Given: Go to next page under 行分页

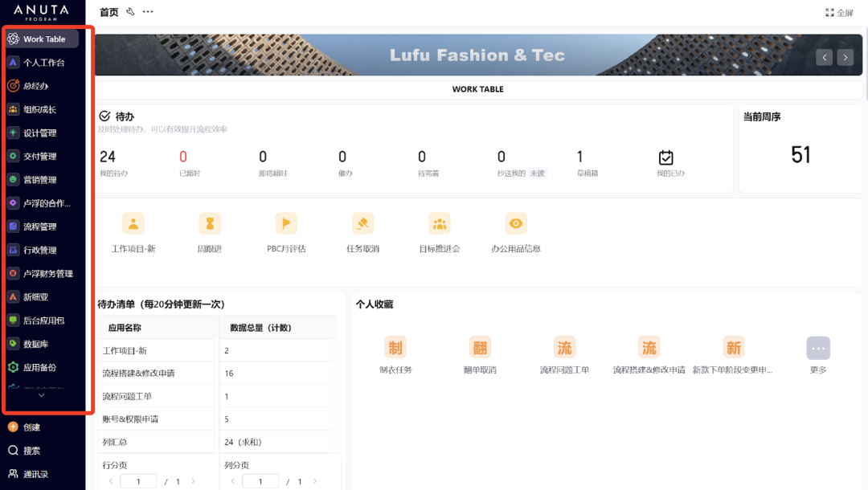Looking at the screenshot, I should coord(193,481).
